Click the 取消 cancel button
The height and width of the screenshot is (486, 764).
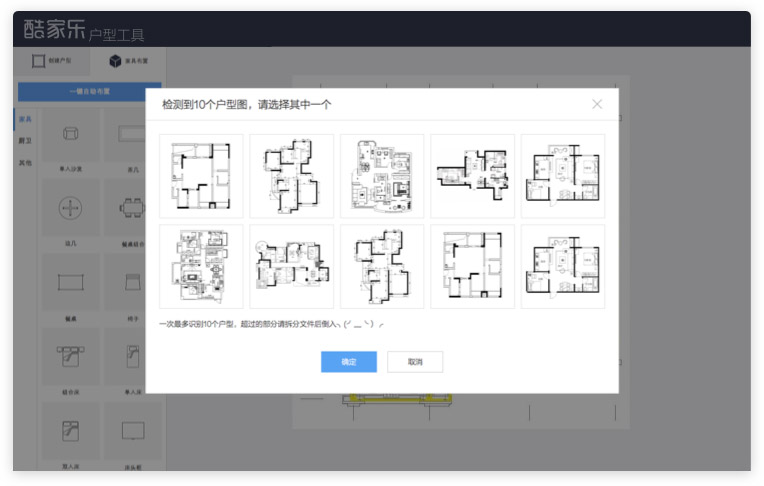[415, 362]
